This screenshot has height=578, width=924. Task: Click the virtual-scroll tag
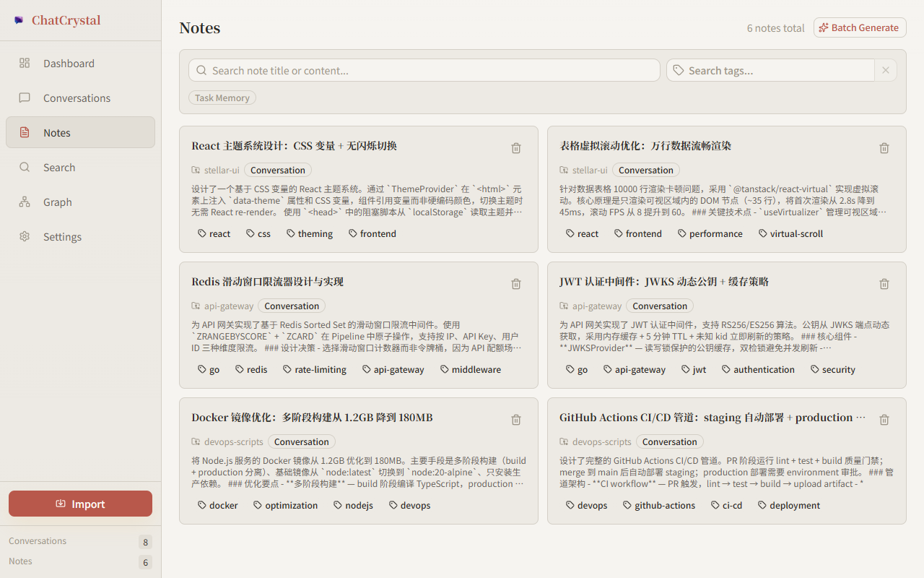tap(790, 233)
